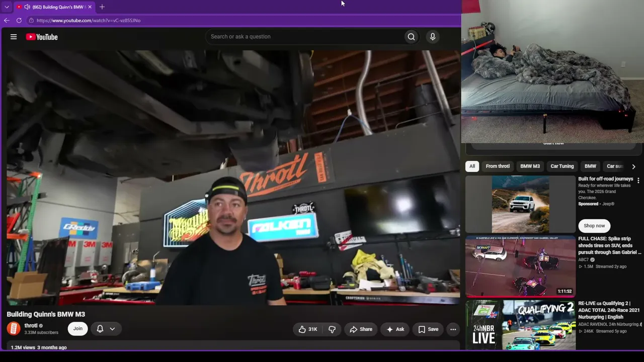This screenshot has width=644, height=362.
Task: Open ad options menu for Jeep ad
Action: tap(638, 180)
